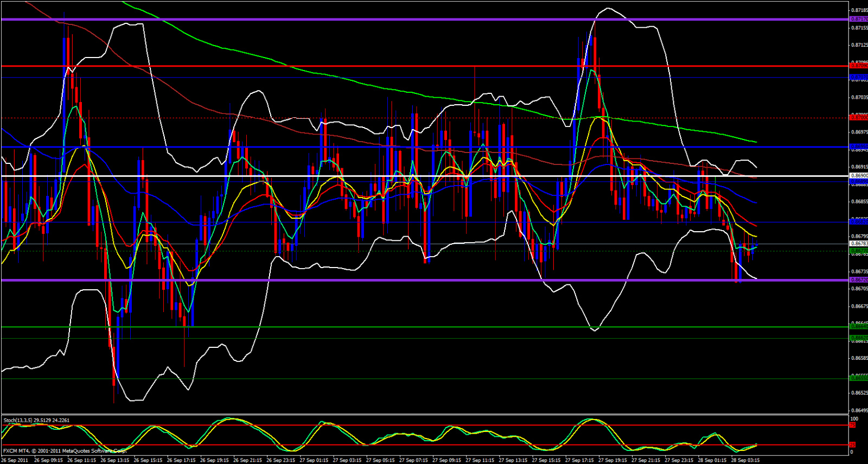Click the 27 Sep 17:15 time label

[579, 460]
